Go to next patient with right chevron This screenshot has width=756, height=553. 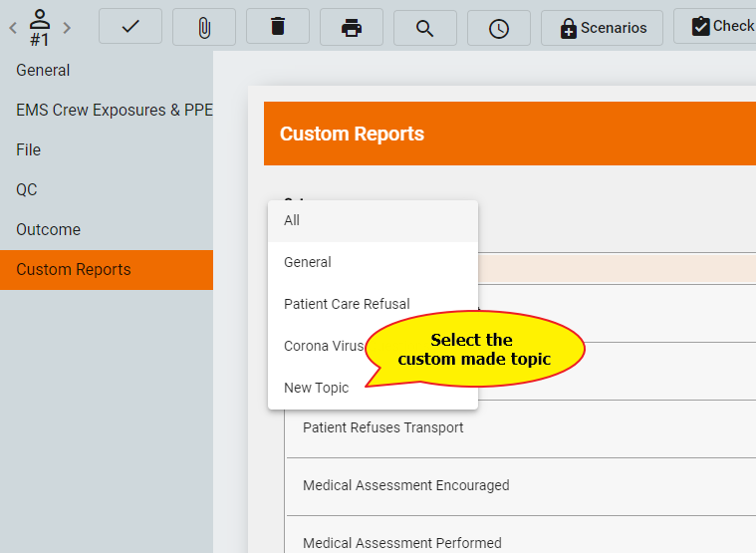pos(67,28)
